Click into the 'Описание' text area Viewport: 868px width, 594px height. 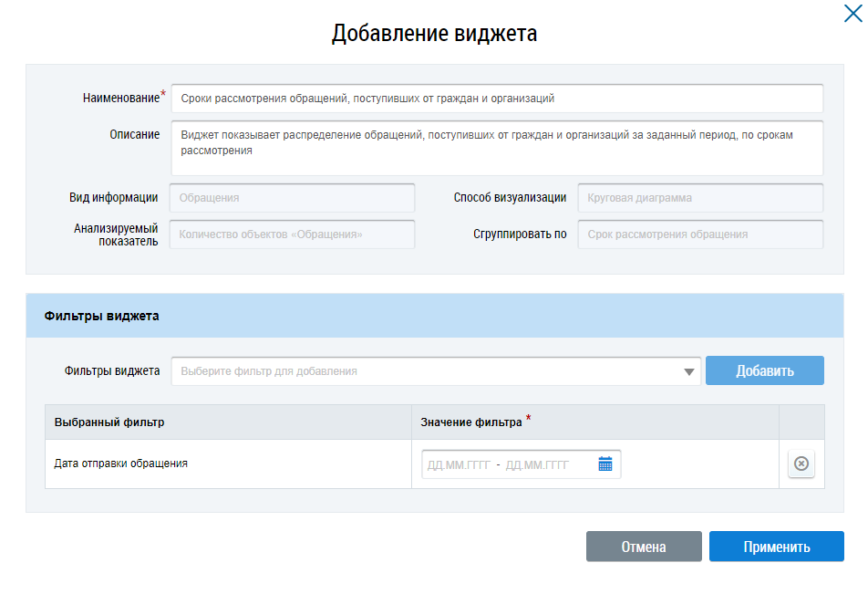click(x=496, y=147)
